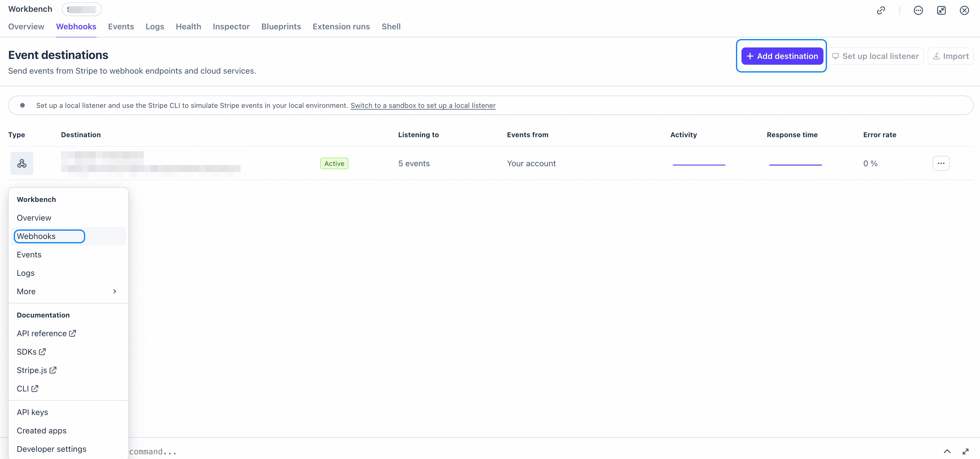Screen dimensions: 980x459
Task: Click the Import button
Action: point(951,56)
